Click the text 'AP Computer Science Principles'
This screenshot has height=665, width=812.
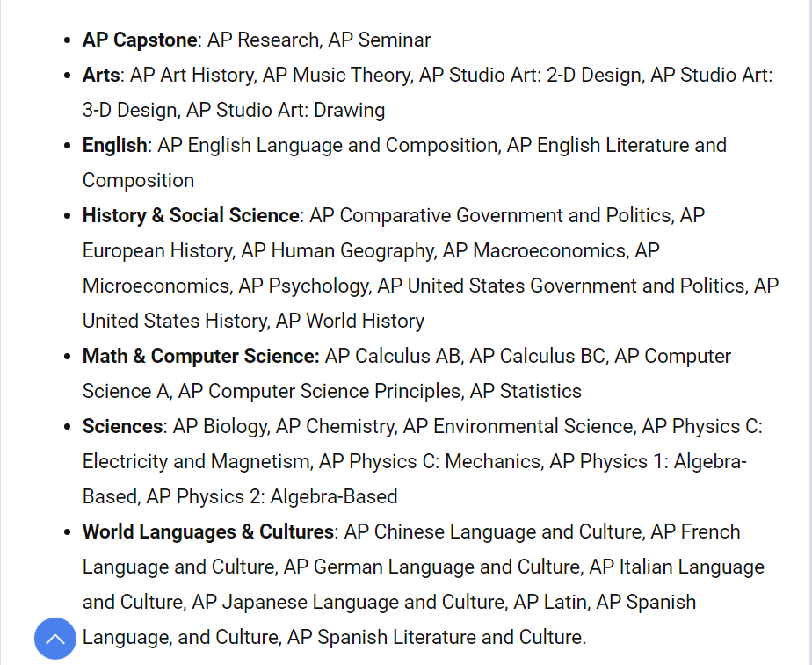[x=319, y=392]
